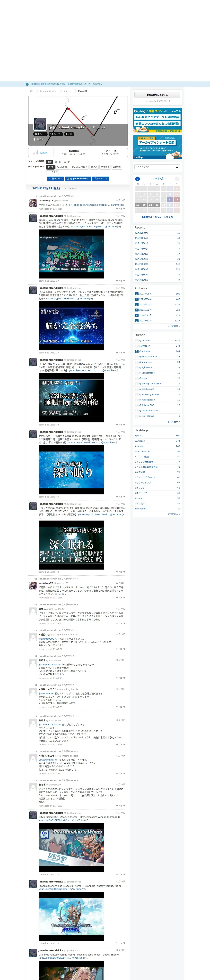Open 2025年02月 archive list icon

[136, 310]
